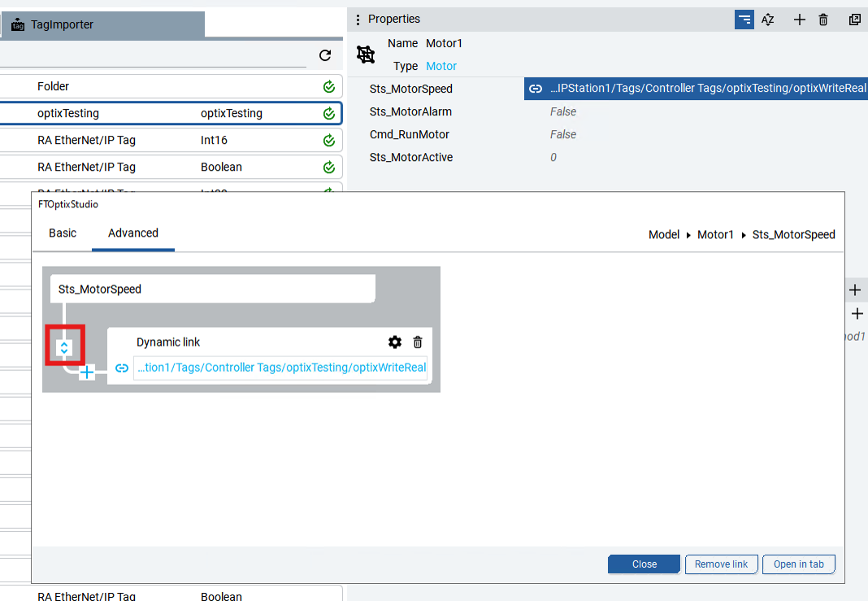
Task: Switch to the Advanced tab
Action: click(x=132, y=233)
